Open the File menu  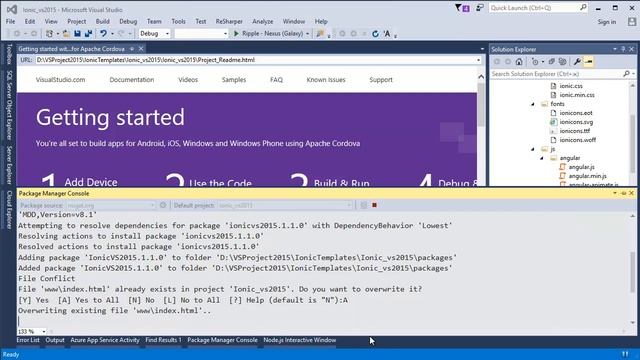point(11,21)
